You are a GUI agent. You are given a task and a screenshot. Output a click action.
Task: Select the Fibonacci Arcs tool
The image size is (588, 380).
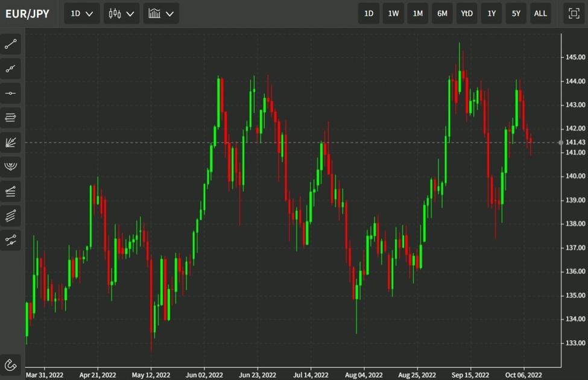[x=10, y=167]
